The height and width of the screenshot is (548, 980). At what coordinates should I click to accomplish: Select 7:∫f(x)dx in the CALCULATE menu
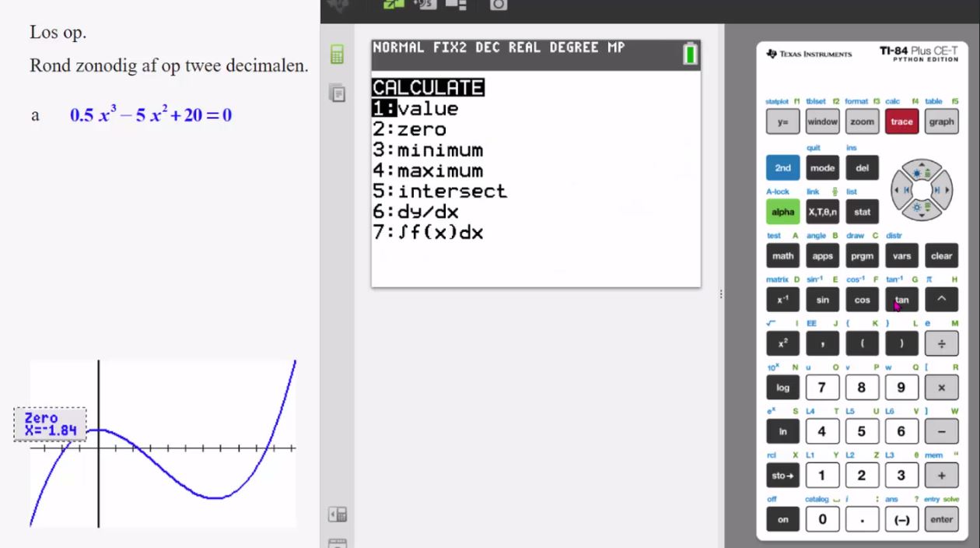[428, 232]
